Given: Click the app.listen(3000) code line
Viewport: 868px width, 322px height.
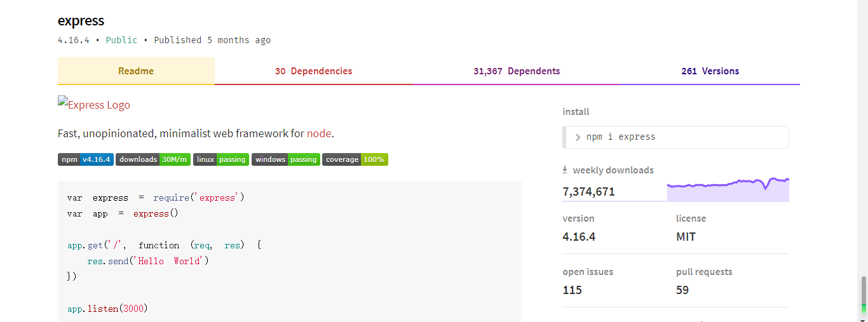Looking at the screenshot, I should pyautogui.click(x=107, y=309).
